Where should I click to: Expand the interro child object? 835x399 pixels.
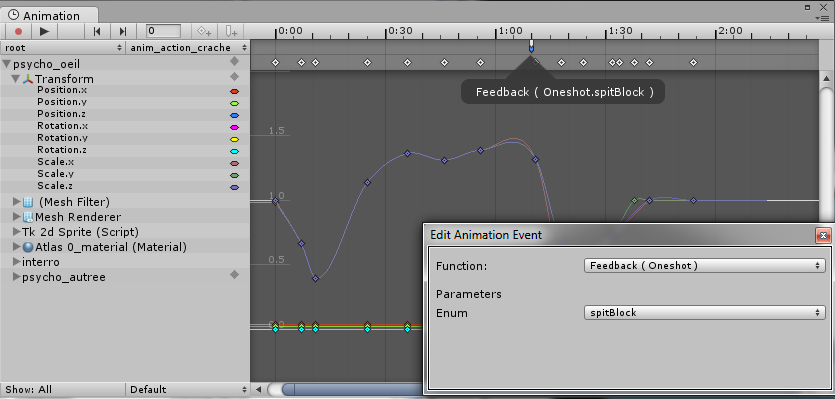pos(17,262)
